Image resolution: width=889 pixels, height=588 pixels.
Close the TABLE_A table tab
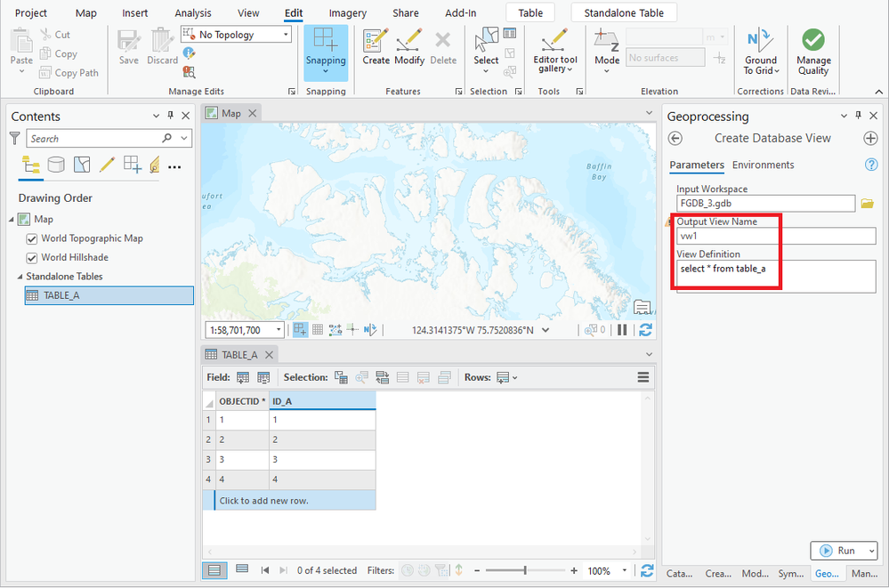(x=270, y=355)
